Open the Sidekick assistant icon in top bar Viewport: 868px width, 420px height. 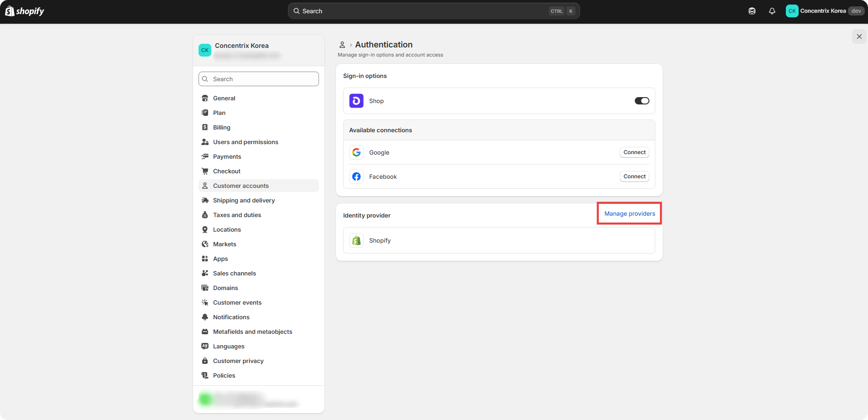(752, 11)
